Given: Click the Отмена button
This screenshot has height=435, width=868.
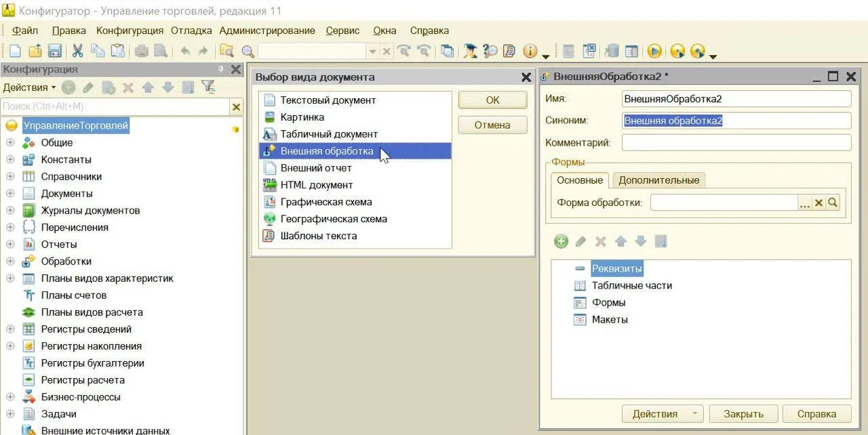Looking at the screenshot, I should pyautogui.click(x=492, y=125).
